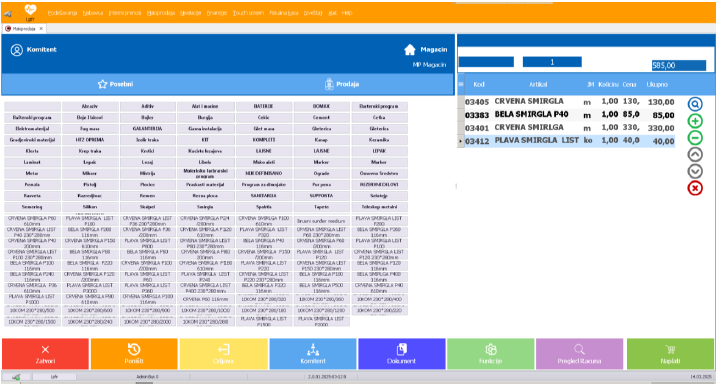
Task: Click the red Zatvori button
Action: [45, 354]
